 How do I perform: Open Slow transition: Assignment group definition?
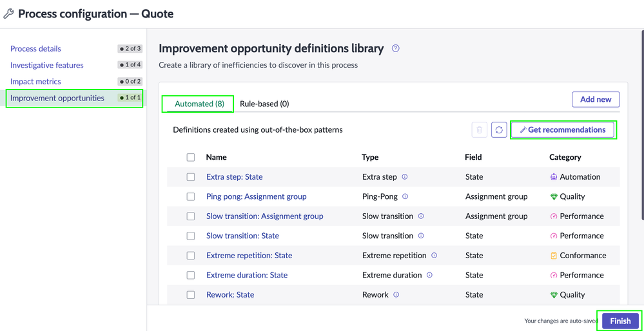[264, 216]
